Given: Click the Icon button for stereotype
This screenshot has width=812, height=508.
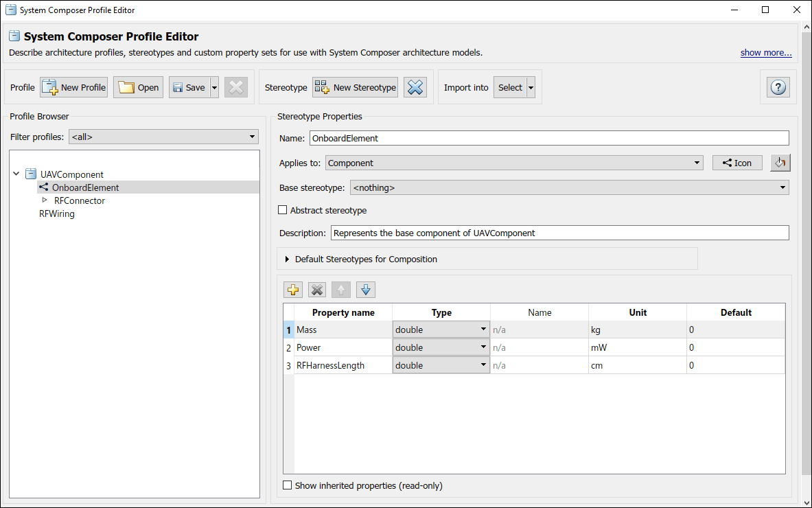Looking at the screenshot, I should [737, 163].
